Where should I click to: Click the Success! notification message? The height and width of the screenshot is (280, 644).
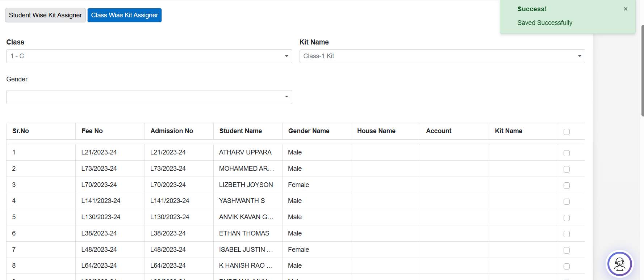[x=544, y=23]
